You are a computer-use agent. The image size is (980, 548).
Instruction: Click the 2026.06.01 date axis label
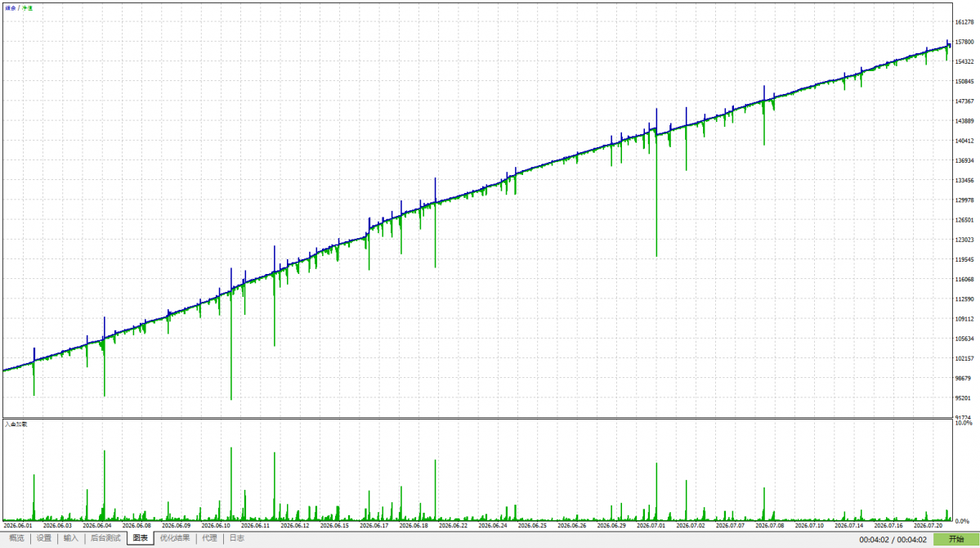tap(17, 525)
